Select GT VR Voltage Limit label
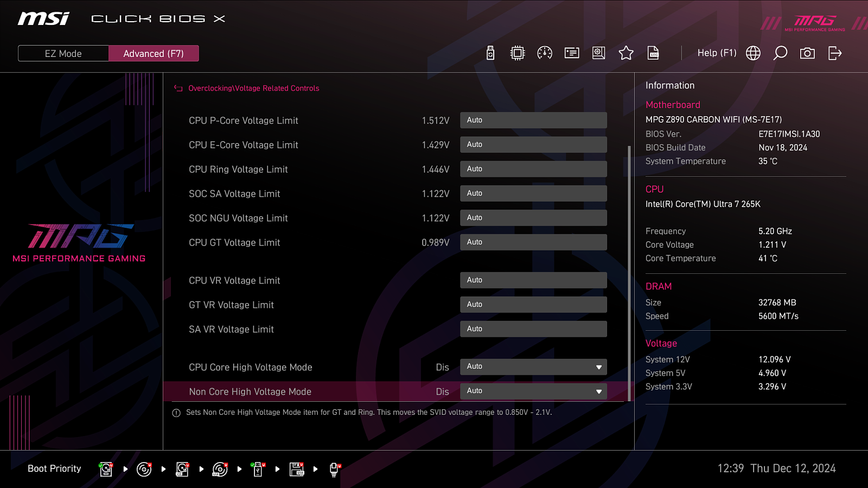Screen dimensions: 868x488 (231, 305)
